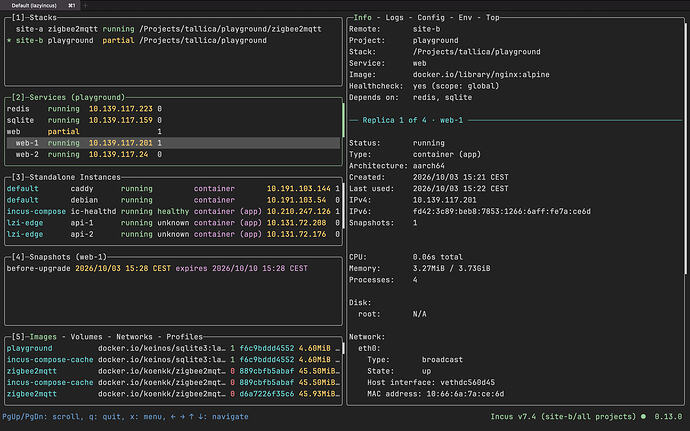Image resolution: width=690 pixels, height=431 pixels.
Task: Select the caddy standalone instance
Action: [x=173, y=188]
